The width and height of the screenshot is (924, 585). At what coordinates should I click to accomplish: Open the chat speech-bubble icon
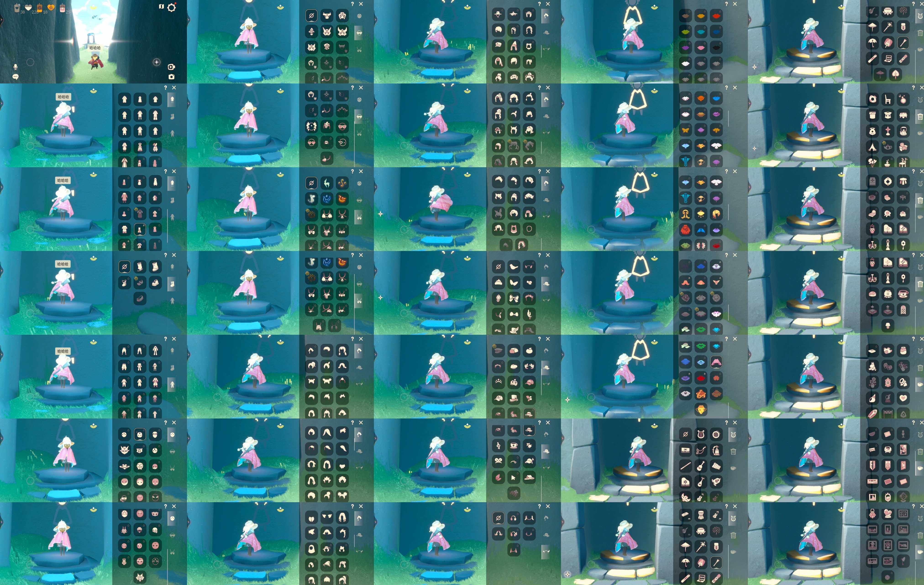click(x=15, y=77)
